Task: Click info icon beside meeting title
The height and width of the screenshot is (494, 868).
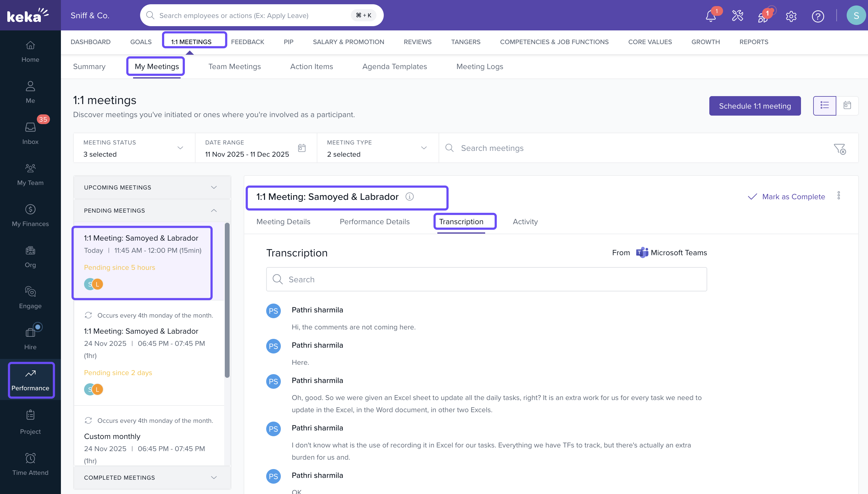Action: click(410, 197)
